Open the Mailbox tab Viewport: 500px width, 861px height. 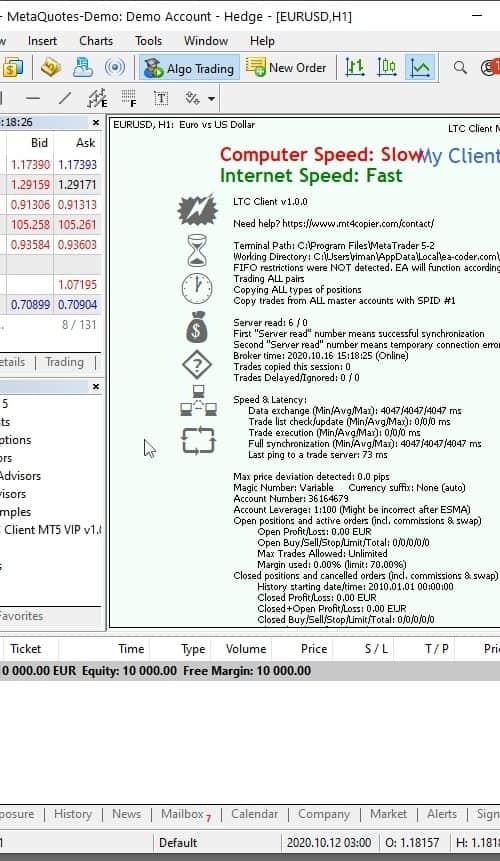point(186,814)
